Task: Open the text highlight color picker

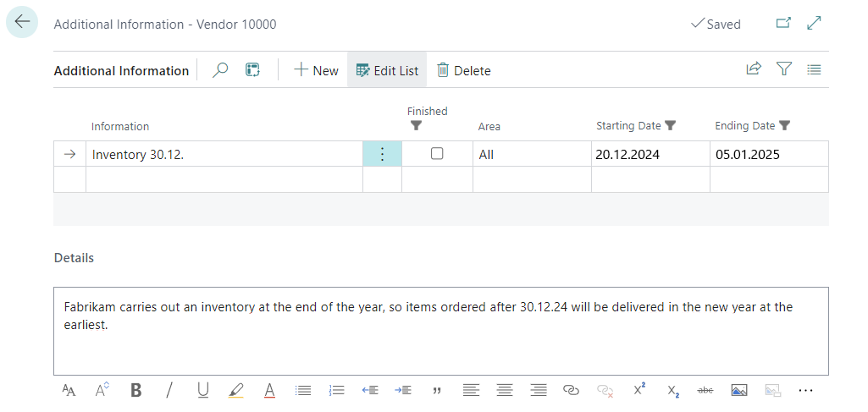Action: tap(236, 390)
